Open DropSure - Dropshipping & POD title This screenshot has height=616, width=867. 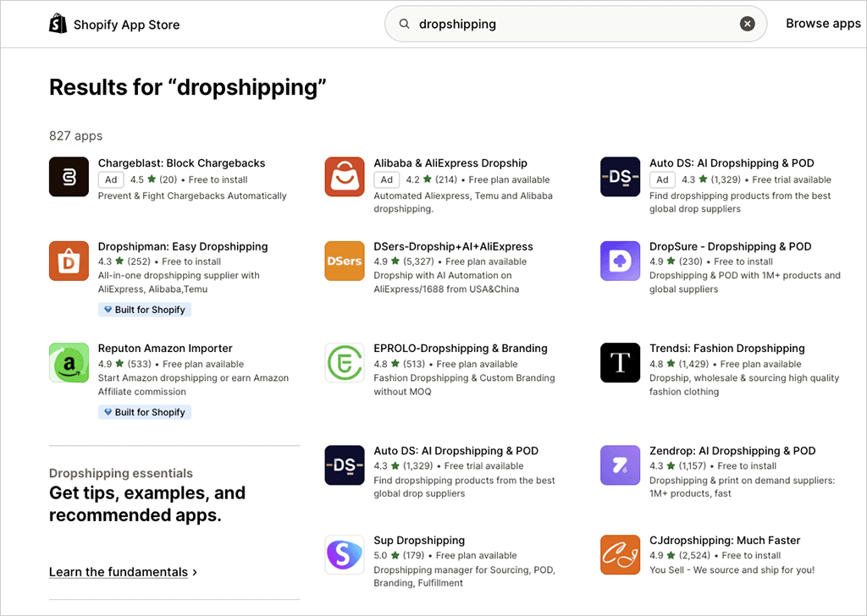[x=731, y=246]
